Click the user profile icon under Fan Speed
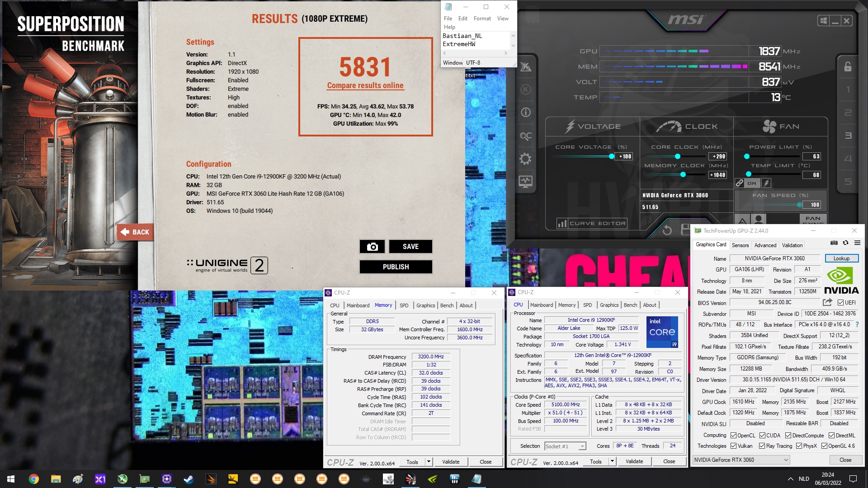 click(x=758, y=220)
